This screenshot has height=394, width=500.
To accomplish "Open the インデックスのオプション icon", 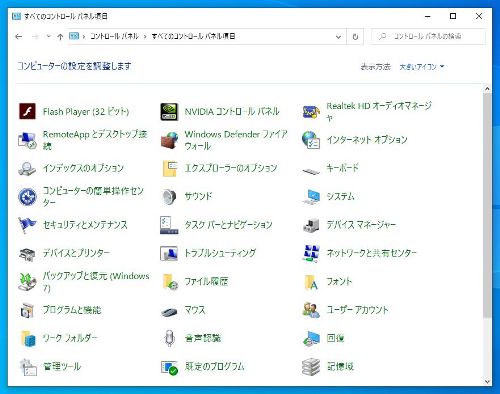I will click(x=27, y=168).
